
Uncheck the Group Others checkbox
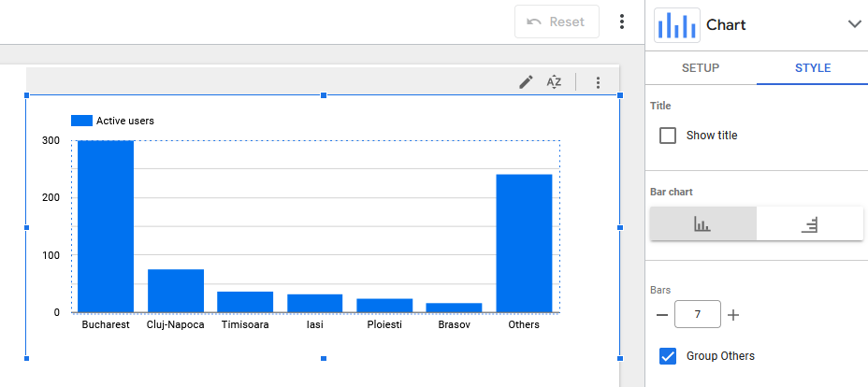pyautogui.click(x=668, y=356)
